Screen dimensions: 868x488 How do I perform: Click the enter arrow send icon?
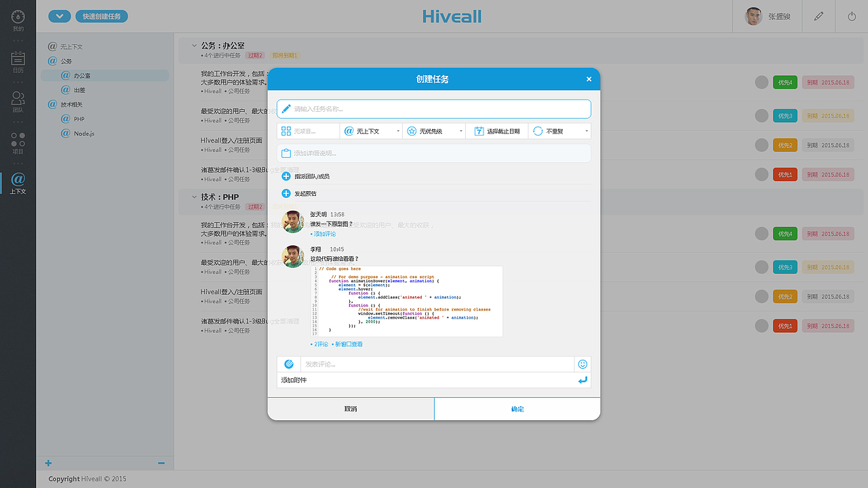pyautogui.click(x=583, y=380)
